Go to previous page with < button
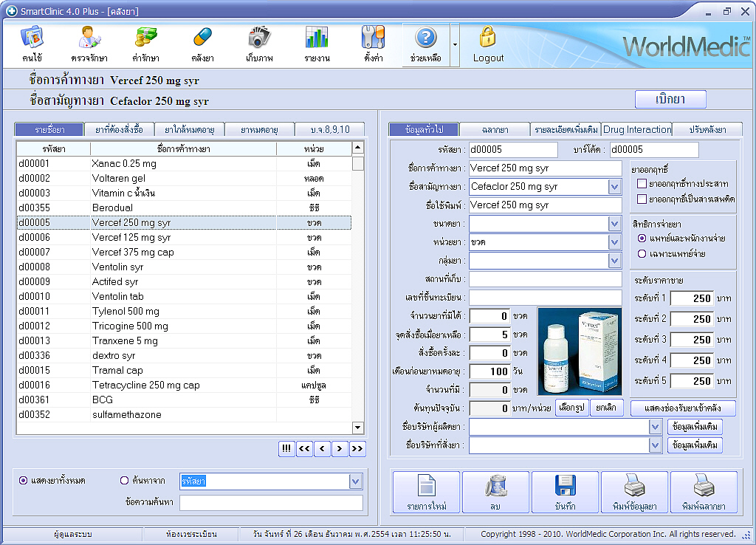This screenshot has width=756, height=545. tap(322, 448)
